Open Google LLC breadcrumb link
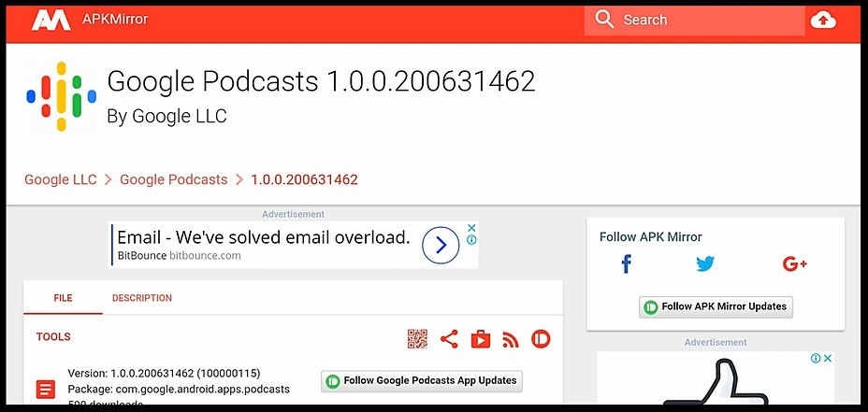The height and width of the screenshot is (412, 868). (61, 179)
